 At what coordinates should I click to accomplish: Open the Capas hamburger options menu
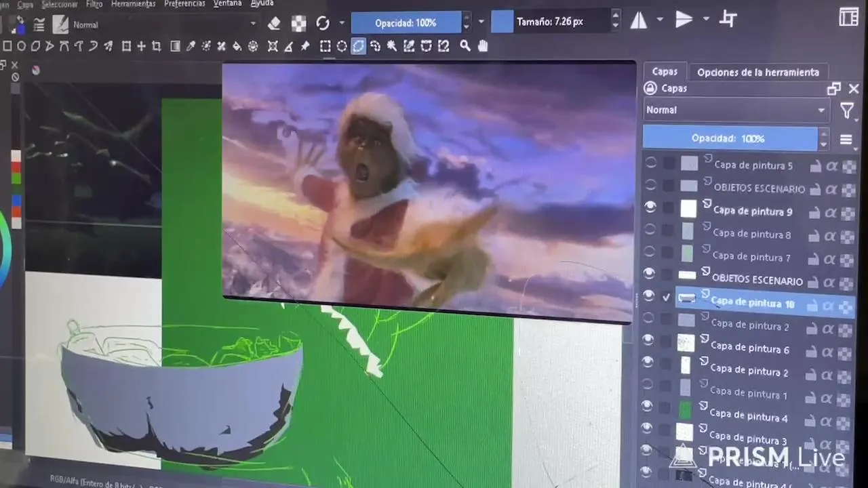click(846, 140)
